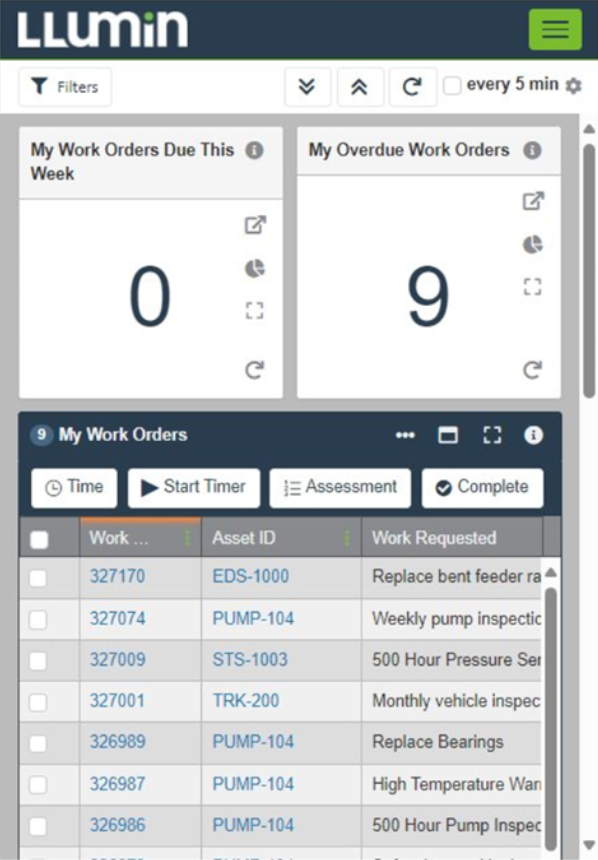Viewport: 598px width, 860px height.
Task: Refresh the dashboard from the top toolbar
Action: coord(412,87)
